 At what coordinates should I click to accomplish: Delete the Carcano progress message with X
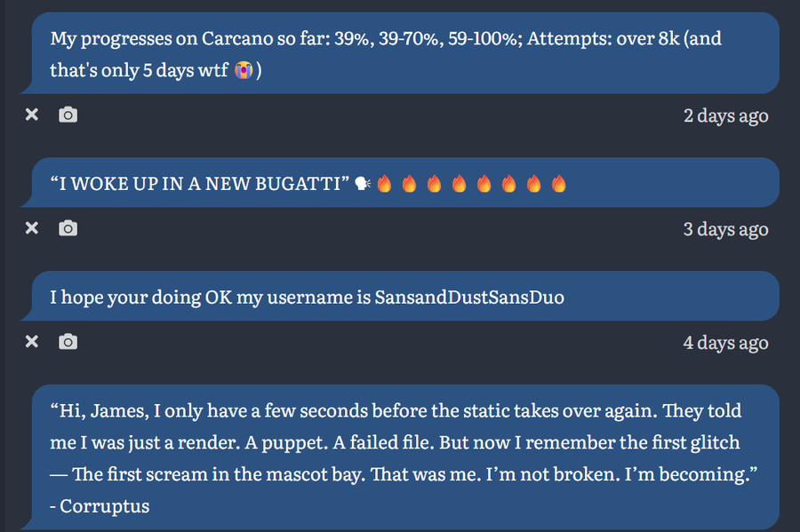(x=32, y=115)
